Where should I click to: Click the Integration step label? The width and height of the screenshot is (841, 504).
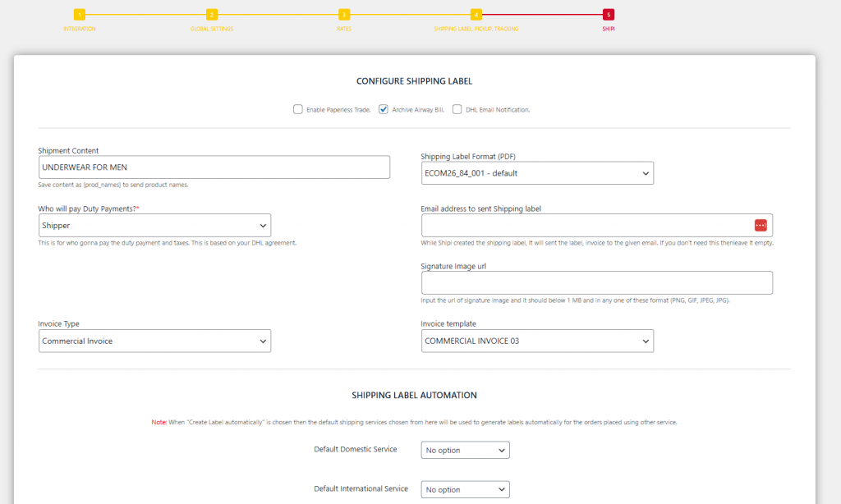pyautogui.click(x=80, y=29)
